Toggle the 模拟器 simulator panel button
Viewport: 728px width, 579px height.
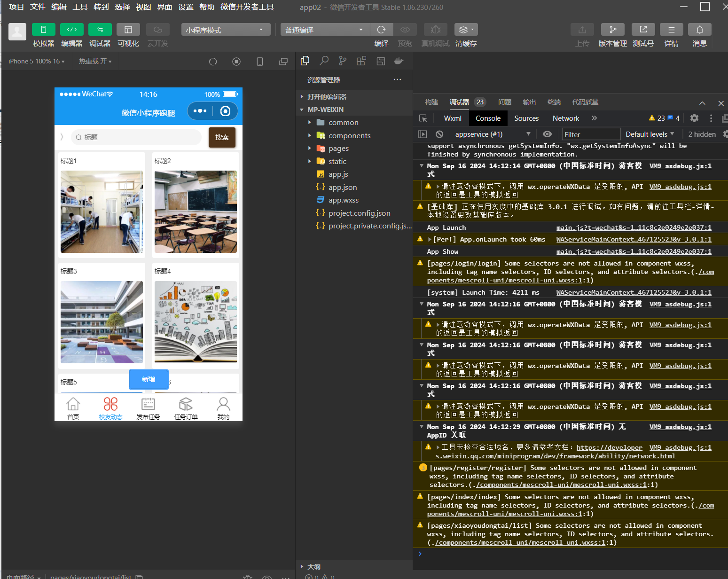[x=43, y=30]
